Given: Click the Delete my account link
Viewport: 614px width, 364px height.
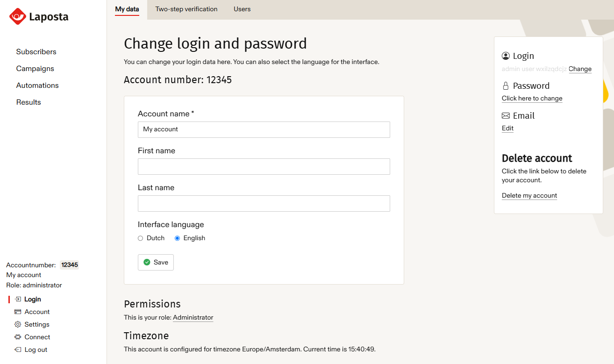Looking at the screenshot, I should 529,195.
